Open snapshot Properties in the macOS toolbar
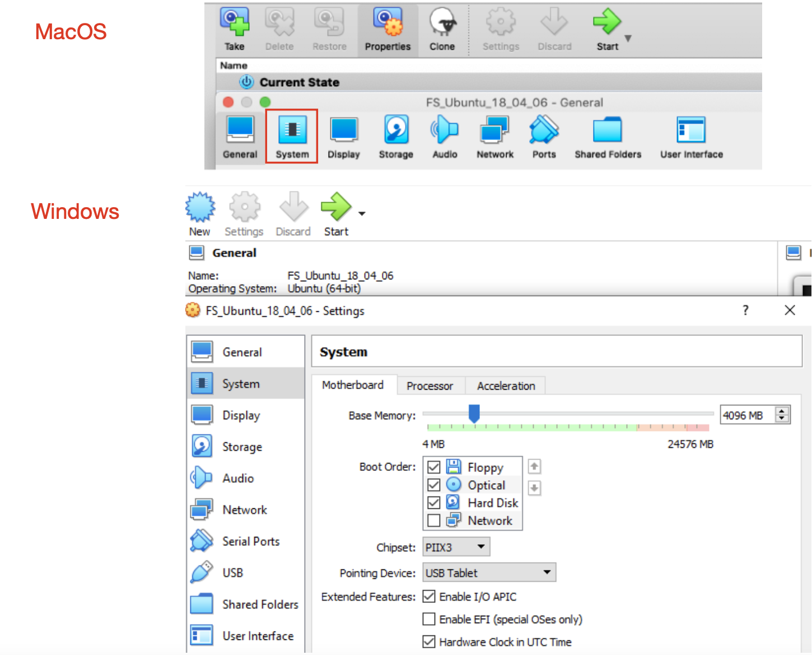The height and width of the screenshot is (655, 812). click(x=388, y=22)
